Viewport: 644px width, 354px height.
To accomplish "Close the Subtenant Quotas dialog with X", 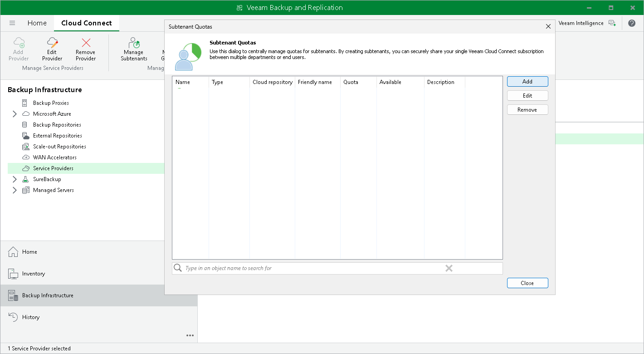I will [x=548, y=27].
